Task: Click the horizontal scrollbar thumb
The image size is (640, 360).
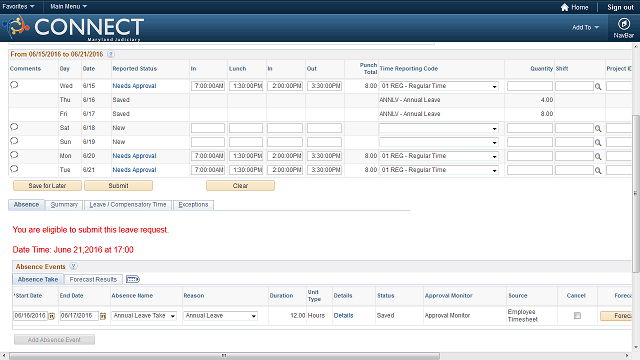Action: (x=224, y=356)
